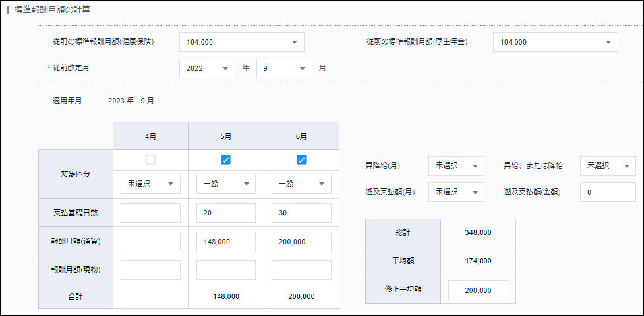Open the 従前改定月 year dropdown showing 2022
Screen dimensions: 644x316
point(207,68)
